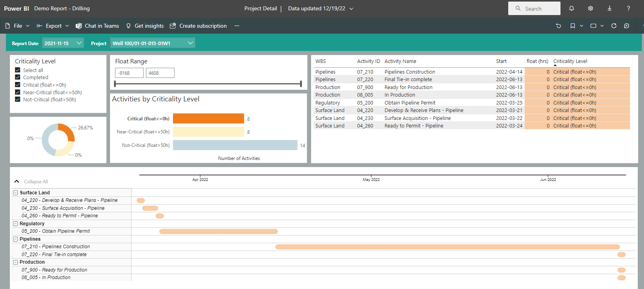Click the download arrow icon
This screenshot has height=289, width=644.
tap(610, 8)
